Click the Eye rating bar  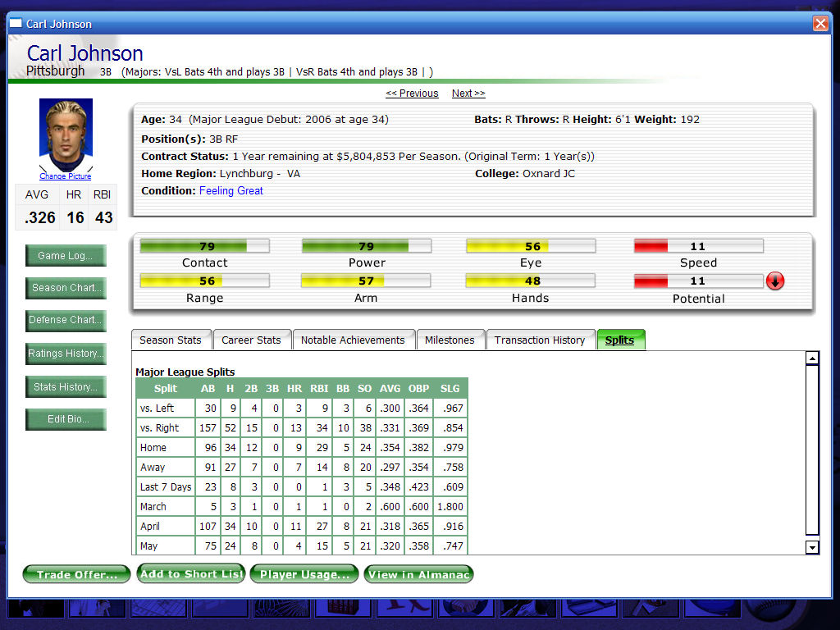(531, 246)
